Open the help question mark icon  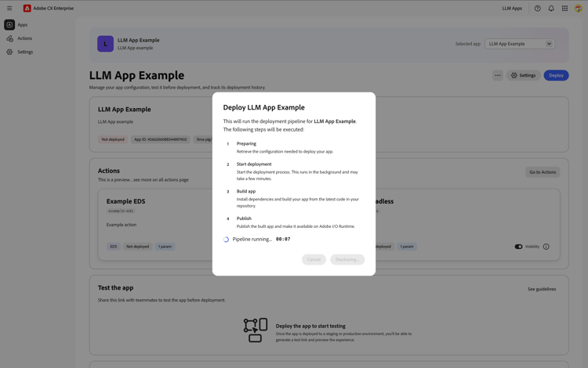537,9
